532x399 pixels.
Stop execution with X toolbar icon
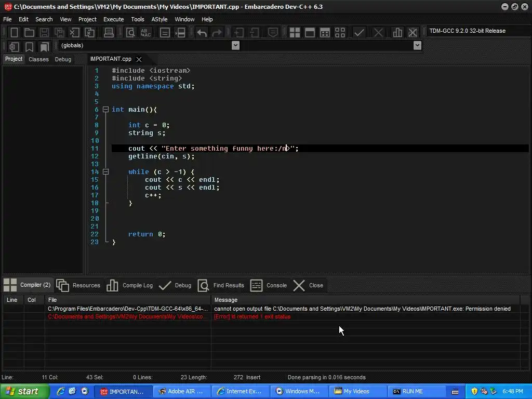point(378,33)
